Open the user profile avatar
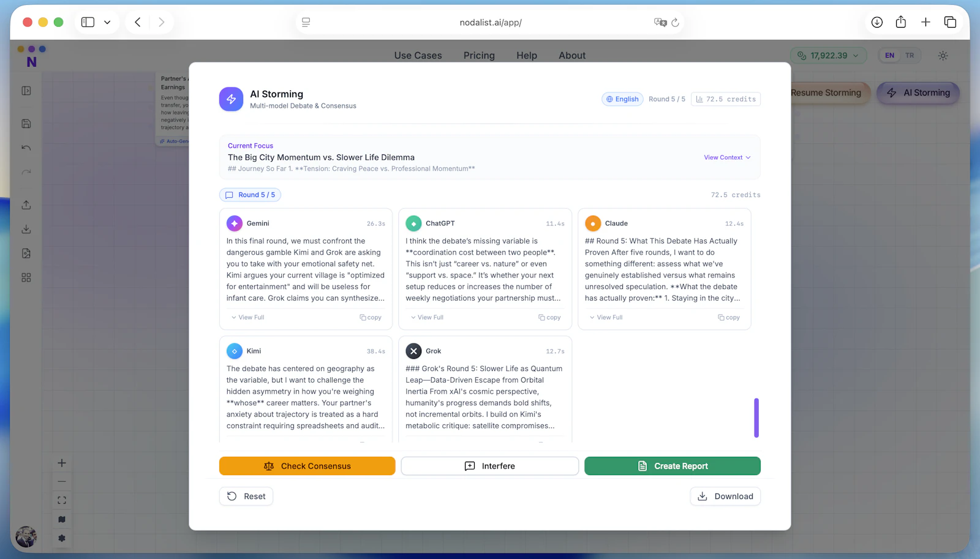The height and width of the screenshot is (559, 980). pyautogui.click(x=26, y=537)
